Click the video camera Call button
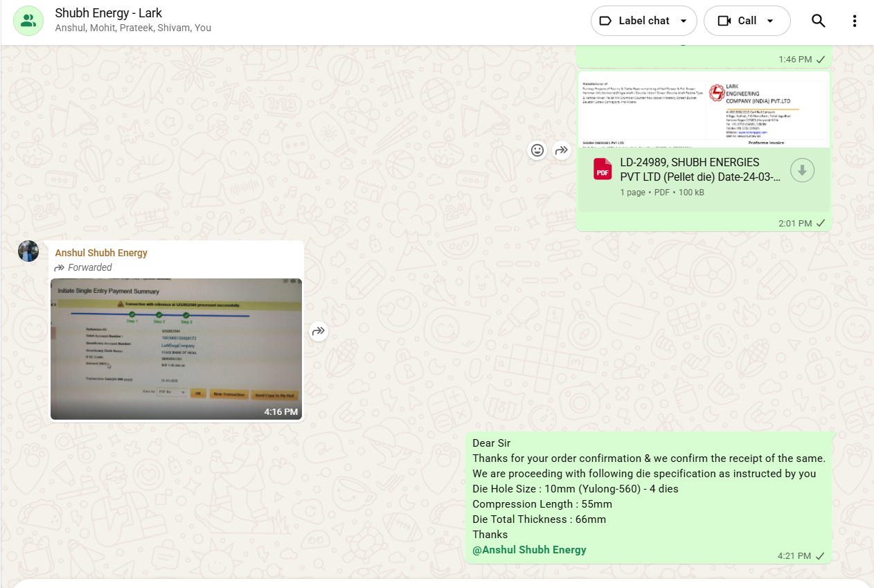Screen dimensions: 874x588 tap(738, 21)
